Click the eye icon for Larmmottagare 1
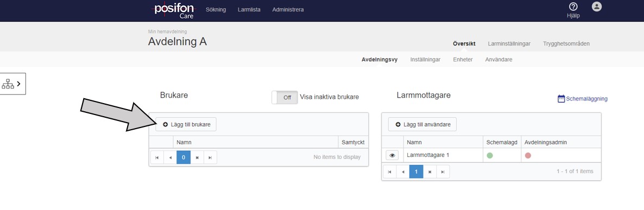This screenshot has width=644, height=210. tap(392, 155)
